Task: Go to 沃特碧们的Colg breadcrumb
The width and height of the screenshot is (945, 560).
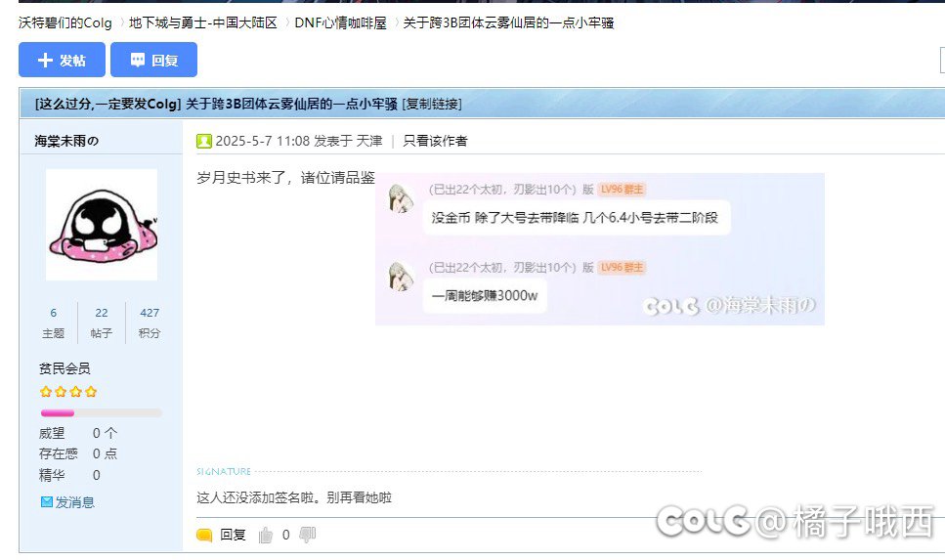Action: tap(65, 22)
